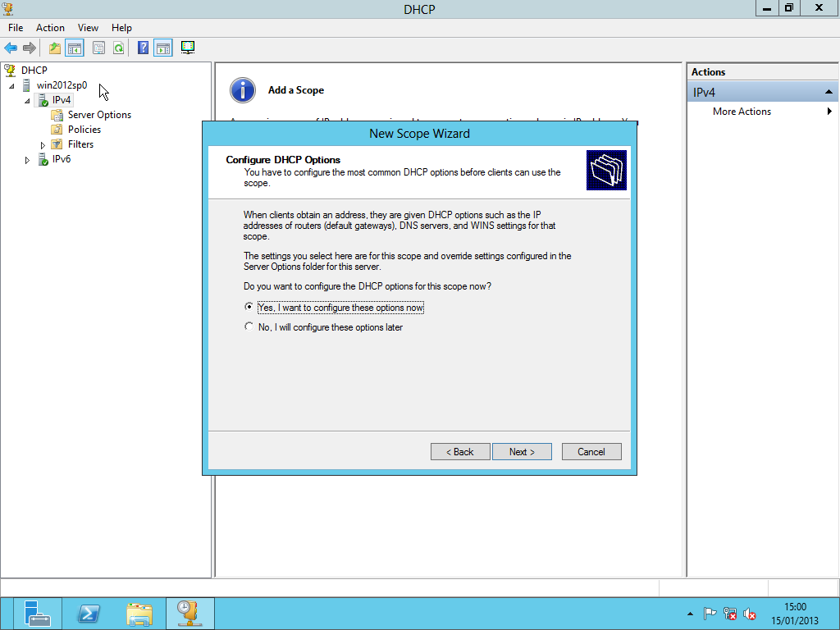Select 'No, I will configure these options later'
Viewport: 840px width, 630px height.
(x=249, y=327)
